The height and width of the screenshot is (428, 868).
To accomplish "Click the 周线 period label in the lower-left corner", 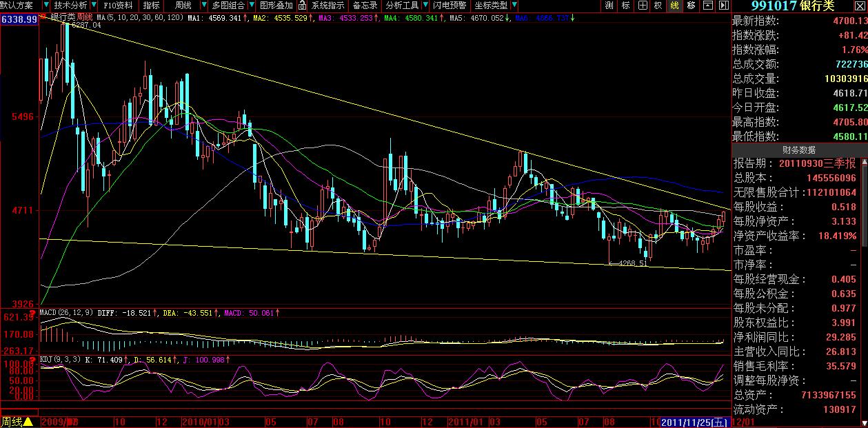I will pos(12,422).
